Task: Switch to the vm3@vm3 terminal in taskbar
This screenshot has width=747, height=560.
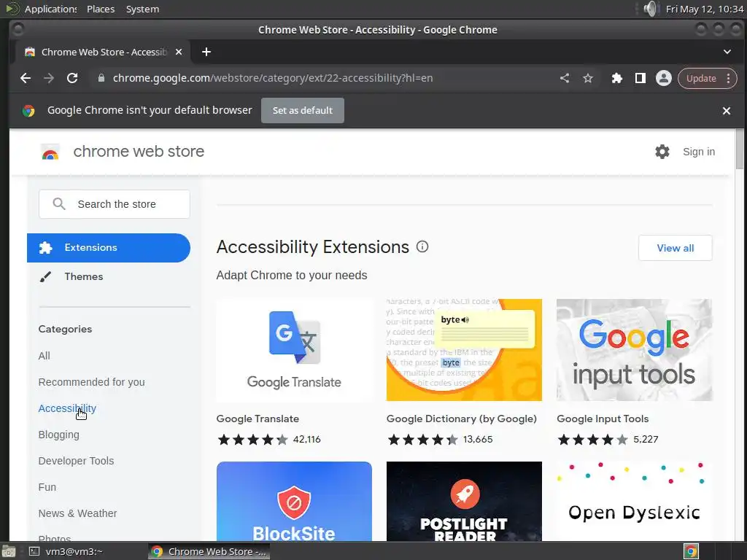Action: pos(66,551)
